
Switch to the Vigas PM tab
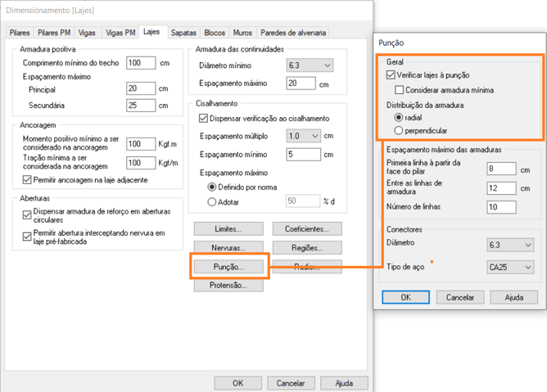[x=120, y=33]
